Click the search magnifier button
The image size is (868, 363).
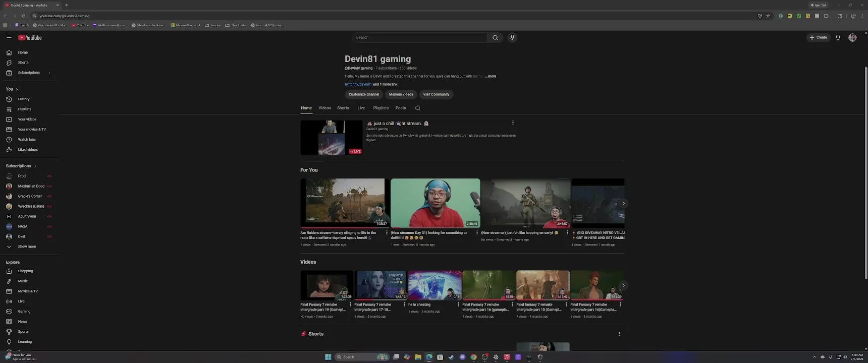(x=495, y=37)
